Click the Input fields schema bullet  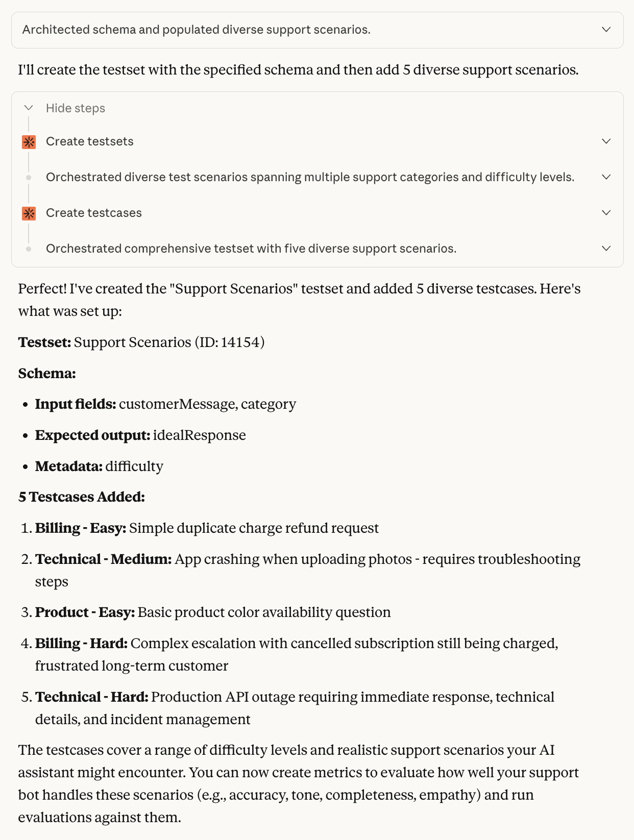pos(165,404)
